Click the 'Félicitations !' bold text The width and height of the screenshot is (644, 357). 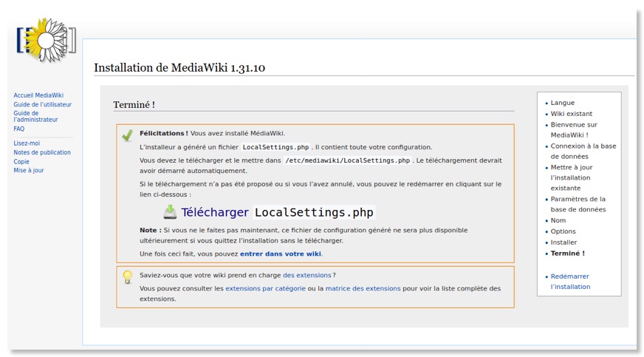(x=163, y=133)
